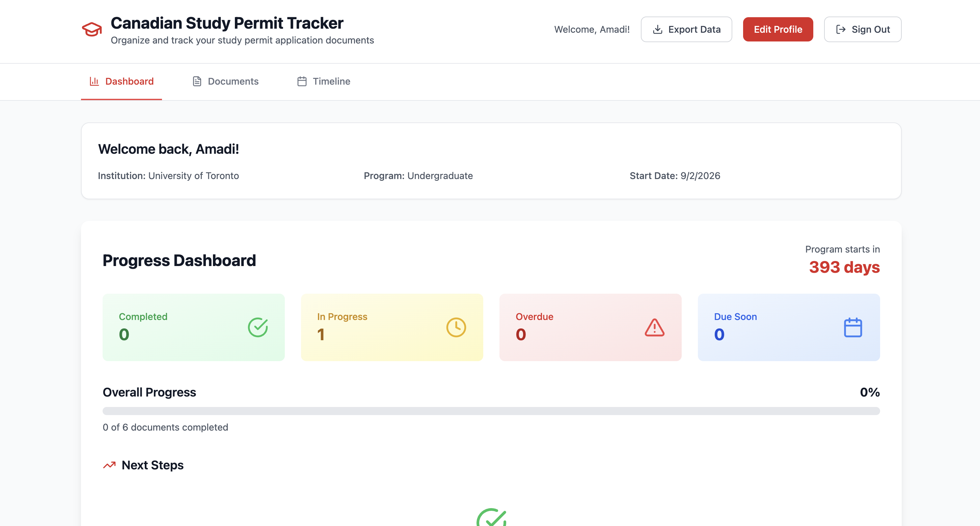Click the Due Soon calendar icon

[853, 327]
